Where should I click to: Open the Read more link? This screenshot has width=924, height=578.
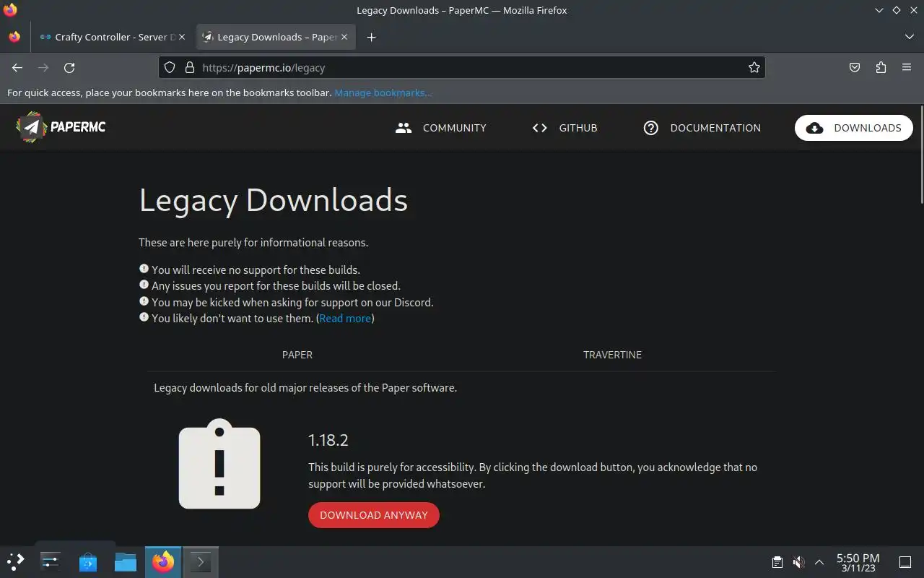pos(345,318)
